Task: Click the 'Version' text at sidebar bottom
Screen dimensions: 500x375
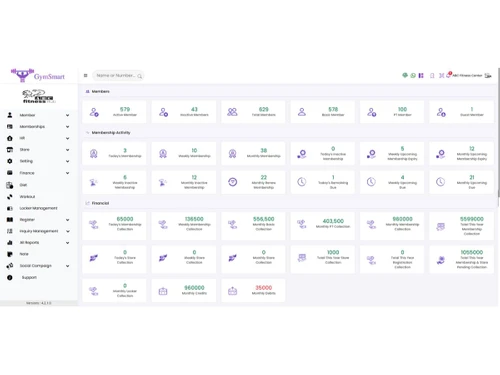Action: pos(39,303)
